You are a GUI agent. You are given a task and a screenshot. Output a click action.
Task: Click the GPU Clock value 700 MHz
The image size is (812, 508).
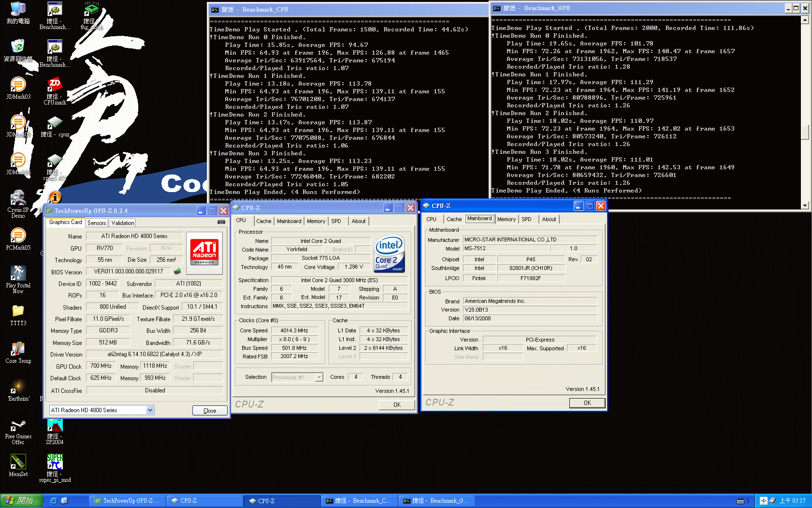(101, 366)
